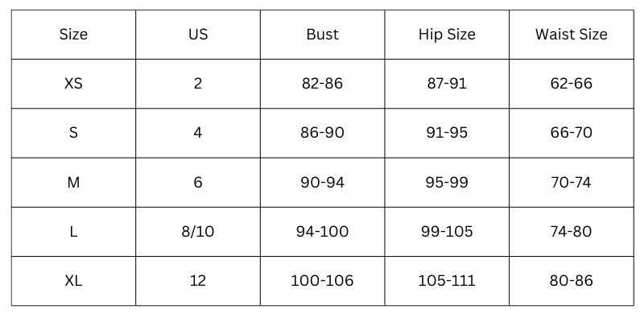Select the hip measurement 87-91 cell

(447, 84)
